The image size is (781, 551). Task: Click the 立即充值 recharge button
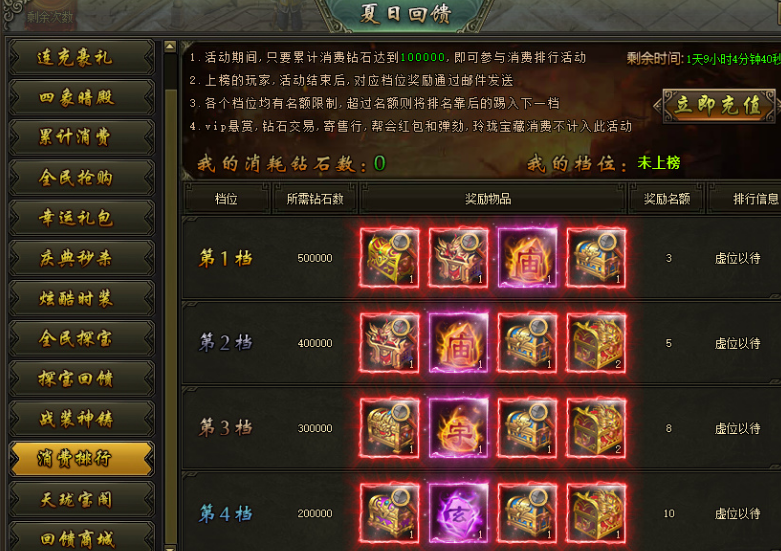click(x=718, y=106)
